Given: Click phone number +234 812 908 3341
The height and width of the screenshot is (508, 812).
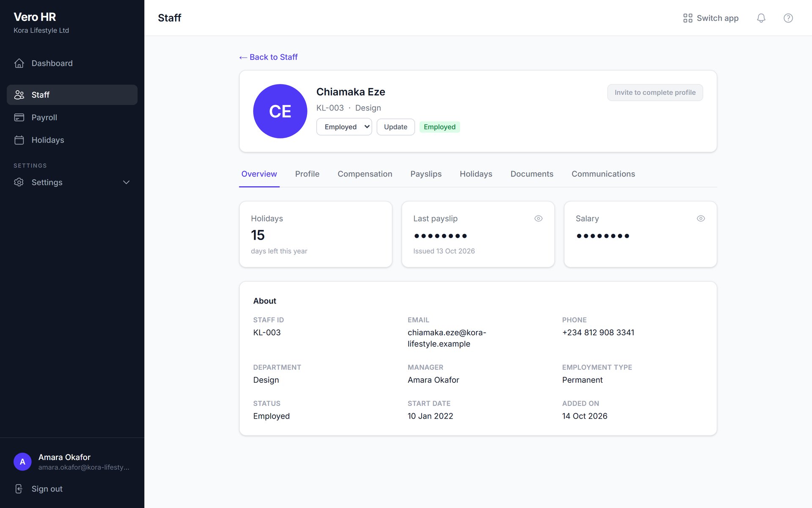Looking at the screenshot, I should 598,333.
